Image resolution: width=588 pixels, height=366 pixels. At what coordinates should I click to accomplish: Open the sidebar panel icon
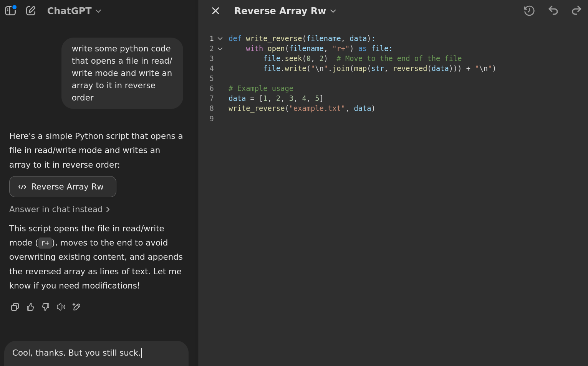[10, 11]
